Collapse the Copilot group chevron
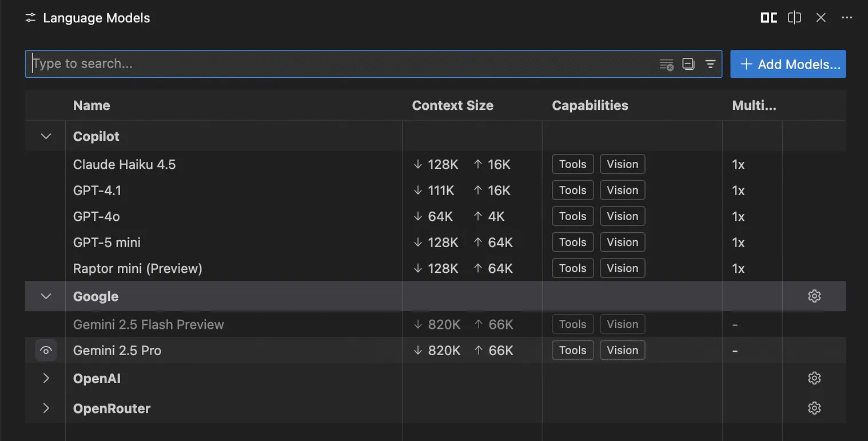The height and width of the screenshot is (441, 868). (46, 136)
